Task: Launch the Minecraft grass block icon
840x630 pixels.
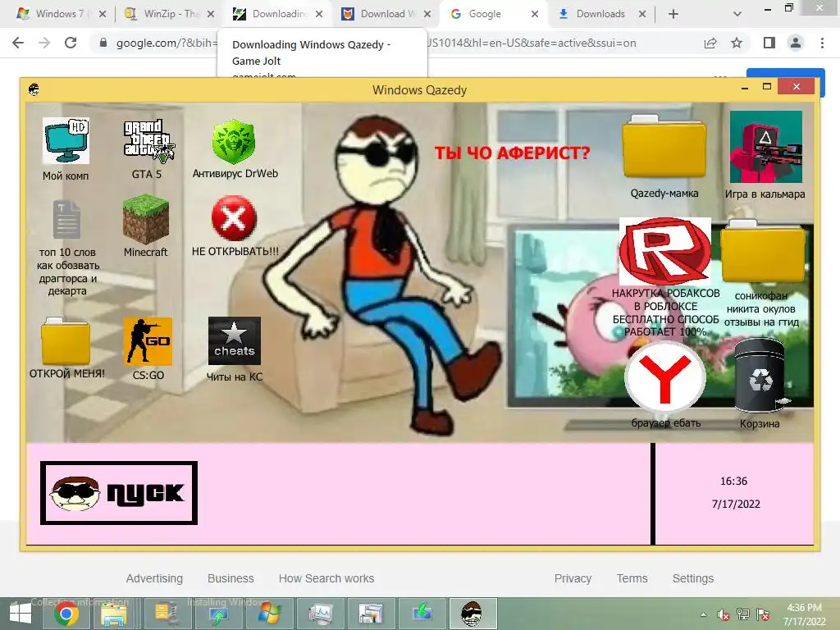Action: pos(146,220)
